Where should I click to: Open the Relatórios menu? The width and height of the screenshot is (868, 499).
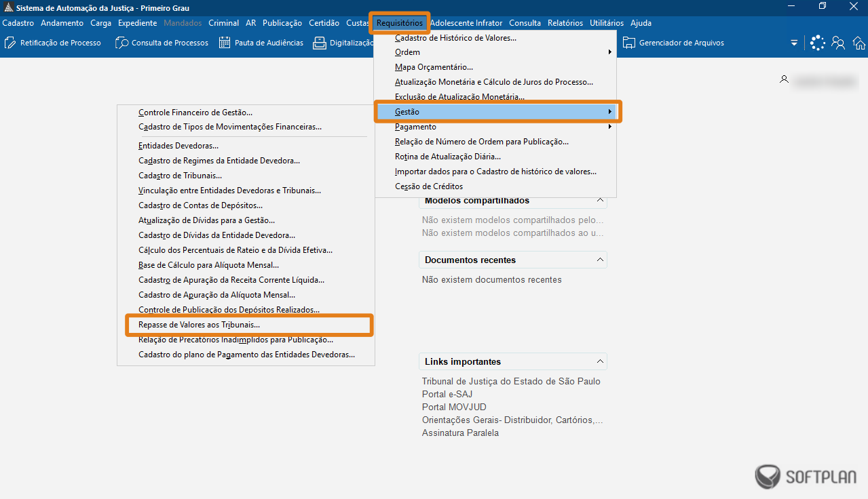point(565,23)
